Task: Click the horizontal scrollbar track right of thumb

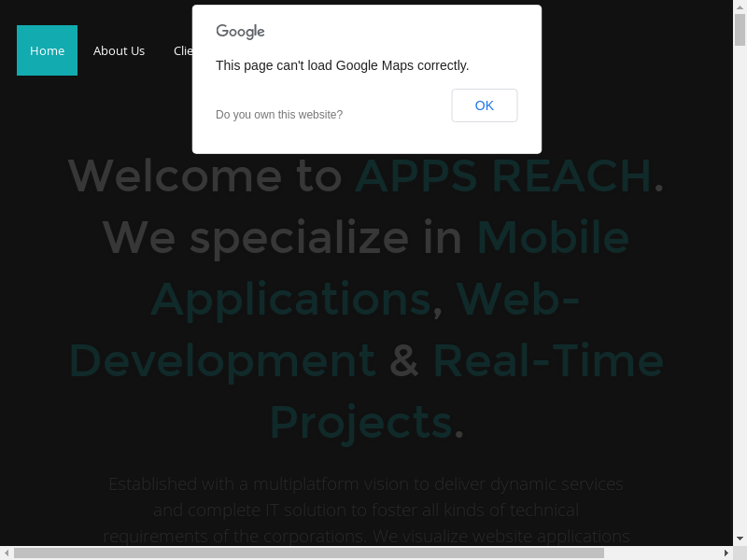Action: [661, 553]
